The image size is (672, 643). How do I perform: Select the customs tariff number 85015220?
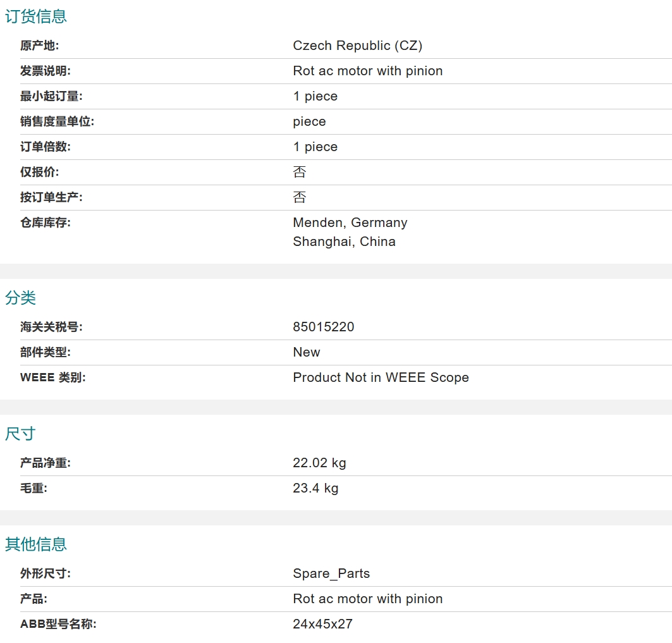[x=324, y=327]
